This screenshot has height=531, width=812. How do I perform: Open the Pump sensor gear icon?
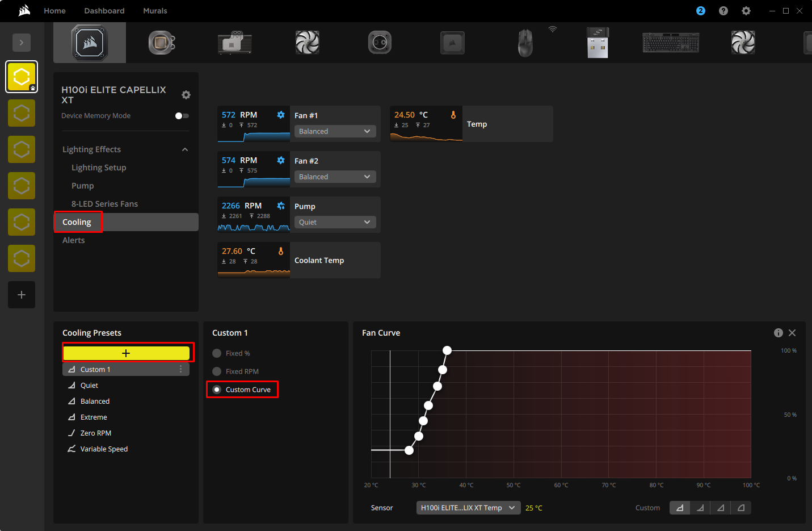coord(281,206)
